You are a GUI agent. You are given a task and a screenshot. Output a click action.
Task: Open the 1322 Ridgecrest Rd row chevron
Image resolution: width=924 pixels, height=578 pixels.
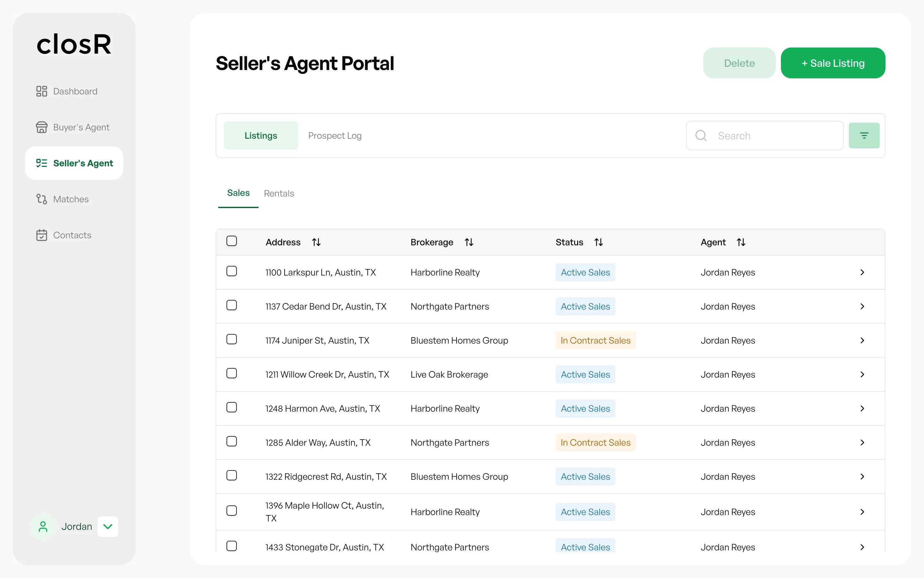(862, 477)
